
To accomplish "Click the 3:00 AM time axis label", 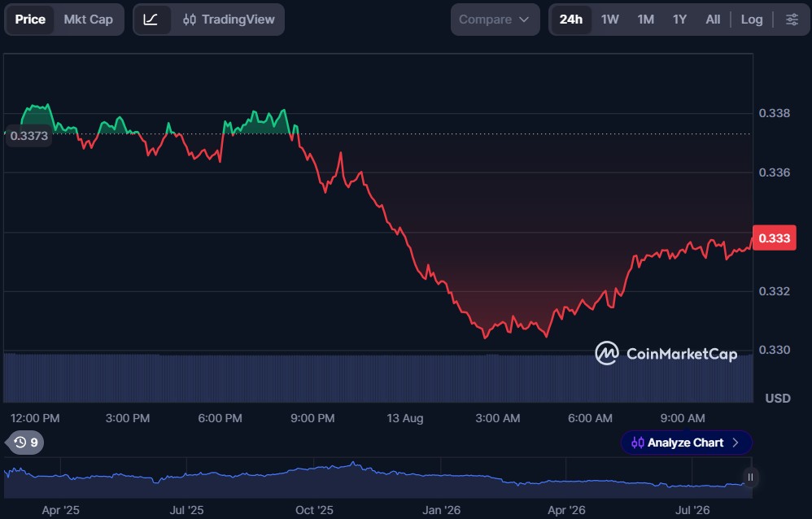I will point(498,418).
